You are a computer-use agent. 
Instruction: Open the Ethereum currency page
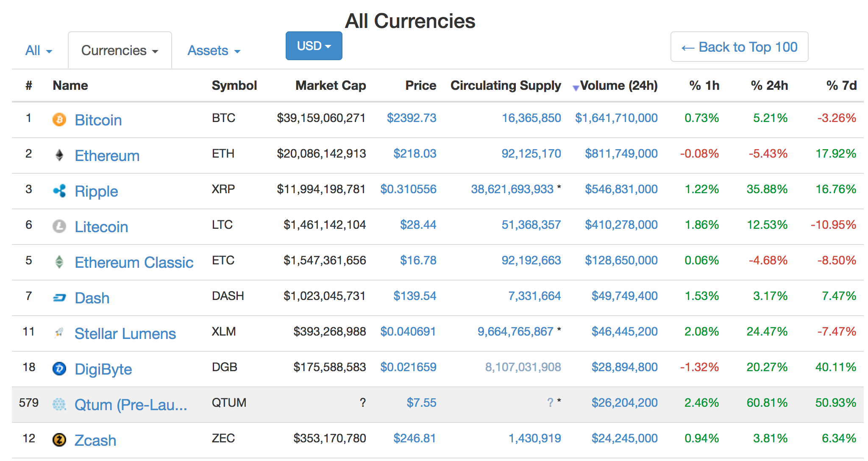(x=107, y=156)
